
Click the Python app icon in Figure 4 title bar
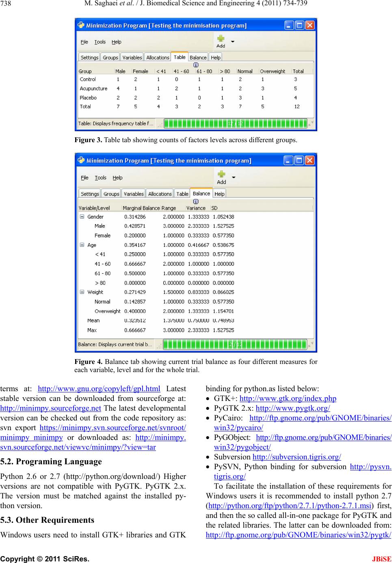(81, 160)
